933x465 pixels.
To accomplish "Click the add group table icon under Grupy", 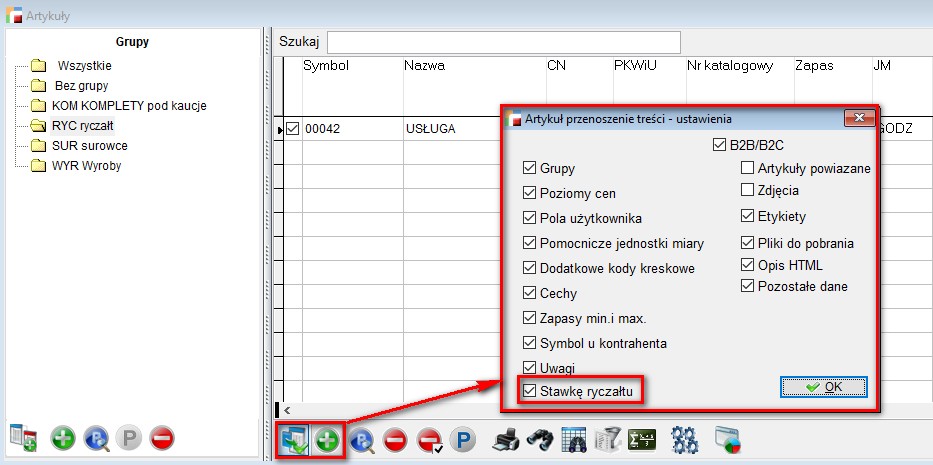I will pos(23,438).
